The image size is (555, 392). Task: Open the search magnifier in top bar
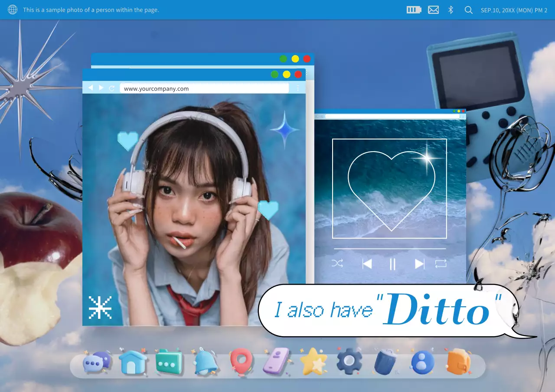[x=468, y=10]
